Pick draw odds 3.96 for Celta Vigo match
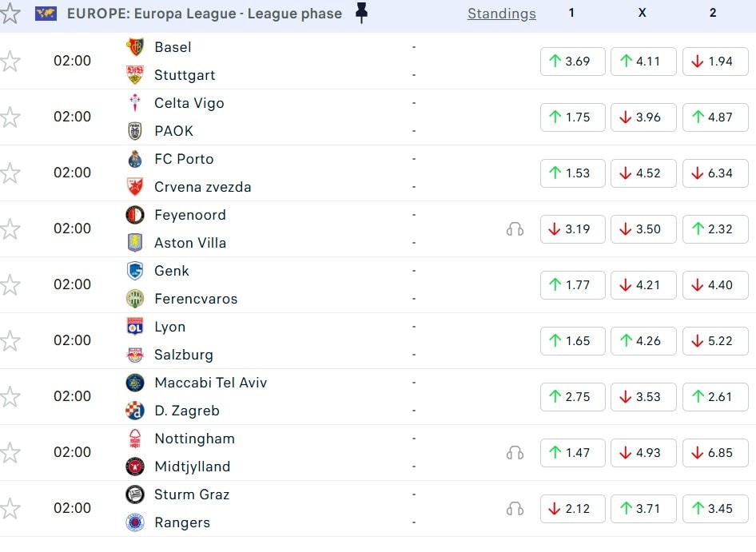This screenshot has width=756, height=552. (x=643, y=117)
